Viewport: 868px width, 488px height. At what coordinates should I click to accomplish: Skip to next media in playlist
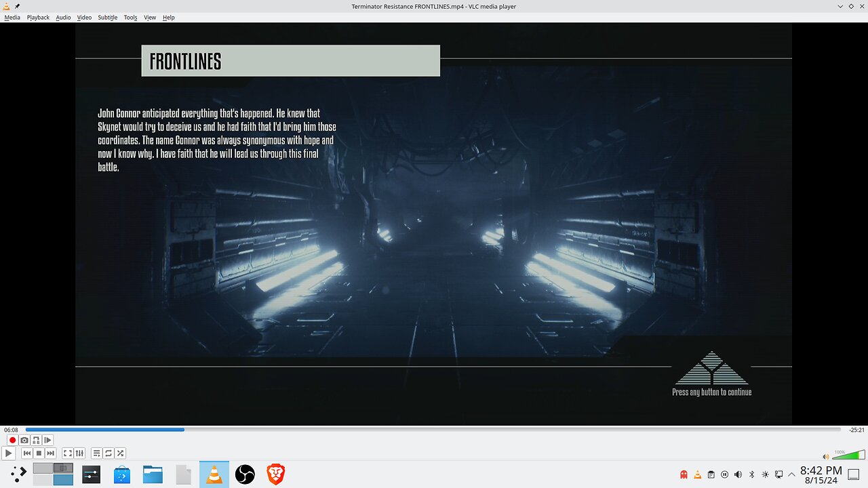[x=50, y=453]
